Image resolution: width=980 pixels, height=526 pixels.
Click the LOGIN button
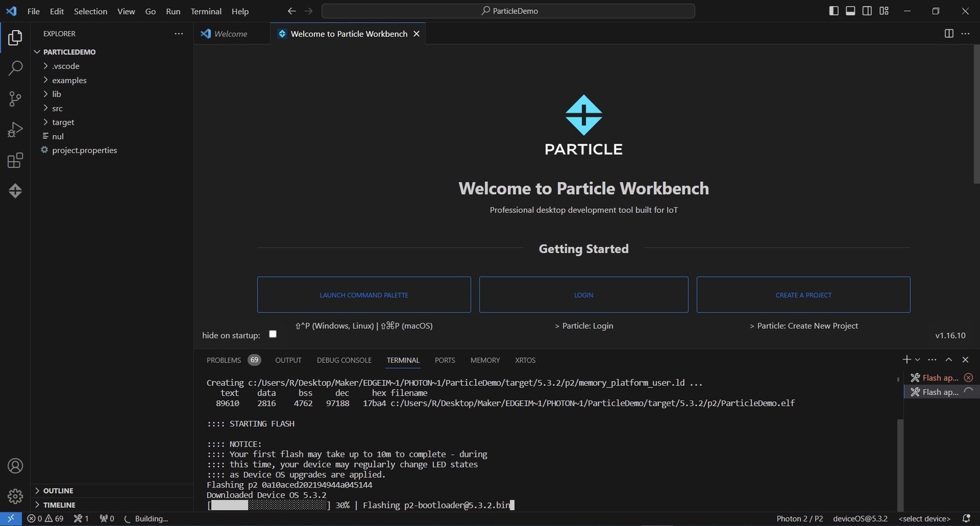[x=584, y=295]
